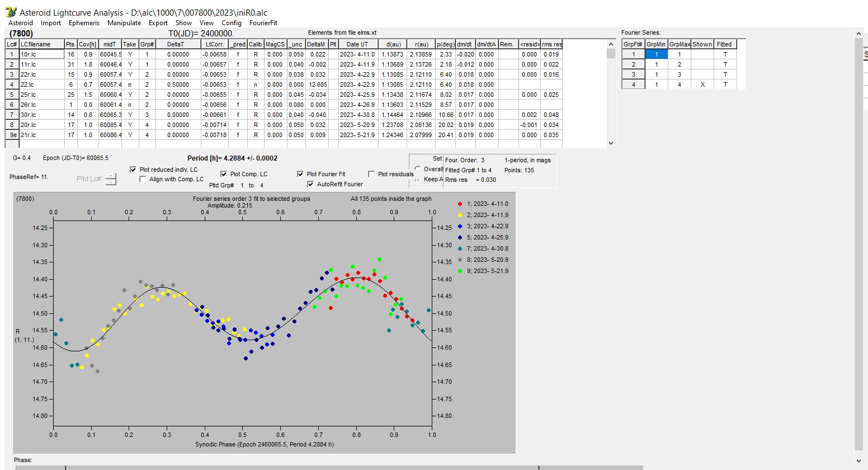Click red legend dot for 2023-4-11.0
The image size is (868, 470).
[460, 204]
